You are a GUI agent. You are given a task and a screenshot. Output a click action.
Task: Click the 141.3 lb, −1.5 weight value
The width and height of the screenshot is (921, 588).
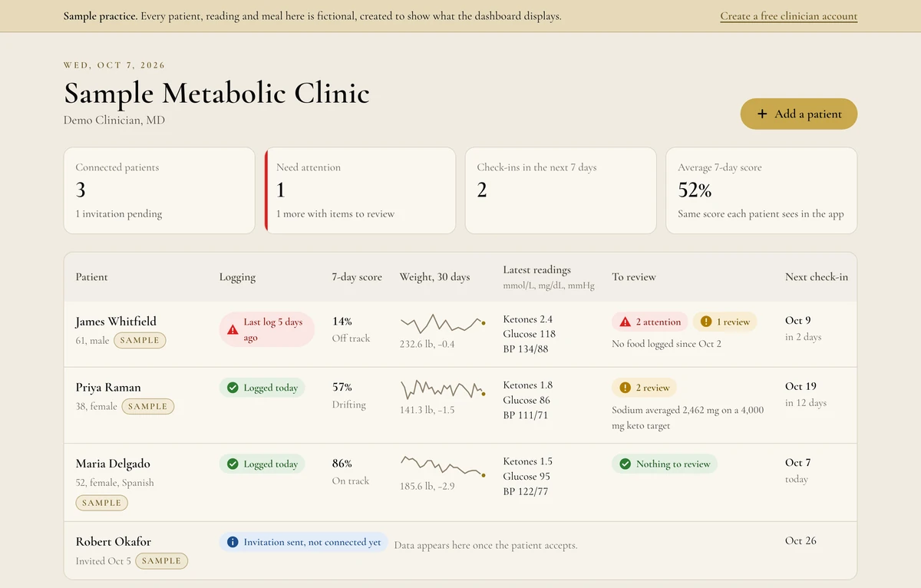(x=427, y=410)
